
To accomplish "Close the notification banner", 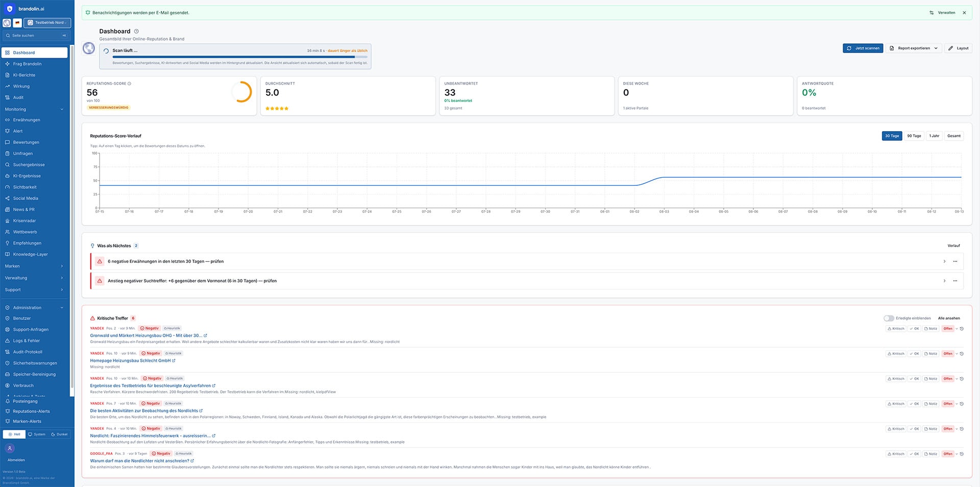I will 964,13.
